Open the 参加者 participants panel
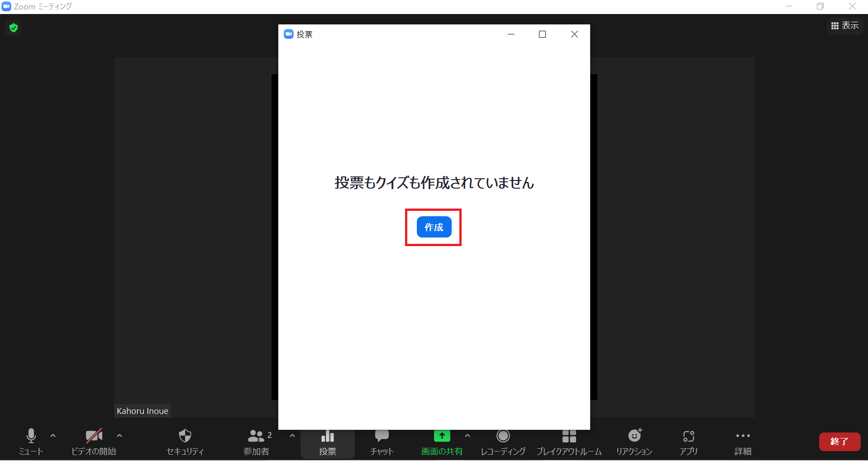This screenshot has width=868, height=461. [257, 441]
